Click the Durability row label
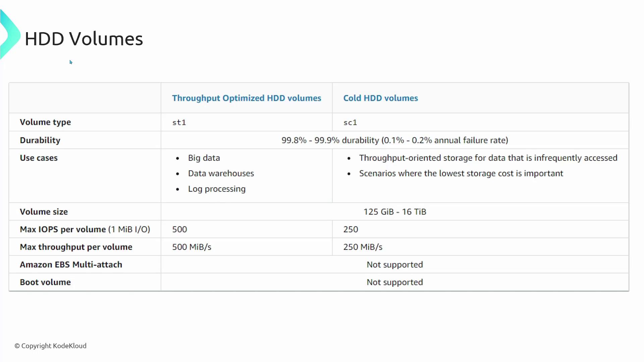This screenshot has width=644, height=362. [40, 140]
